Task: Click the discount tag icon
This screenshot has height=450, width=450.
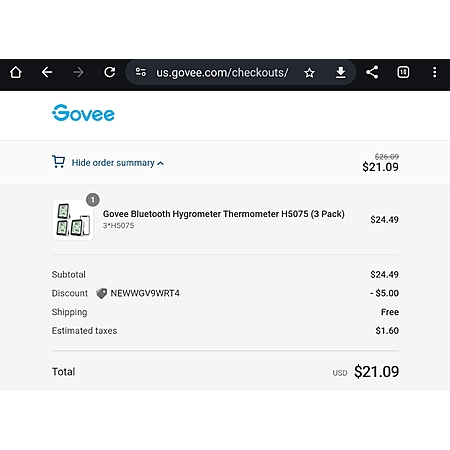Action: click(x=101, y=293)
